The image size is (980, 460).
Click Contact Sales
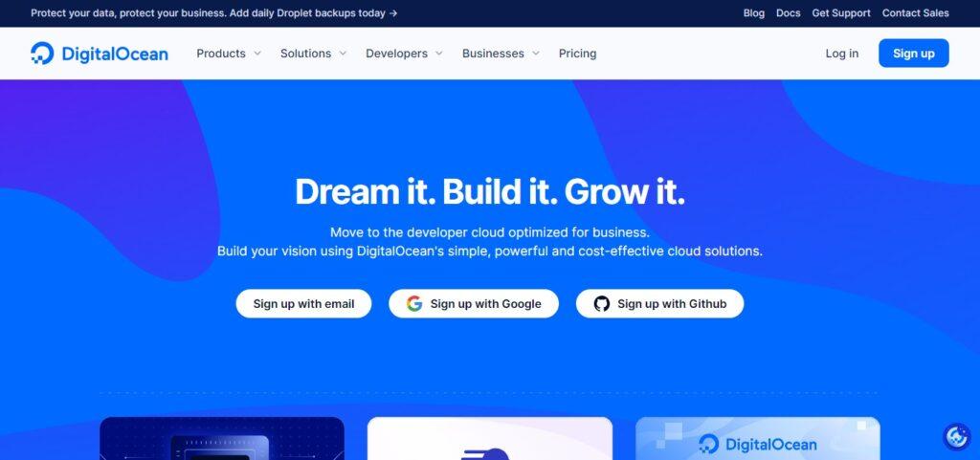(916, 13)
